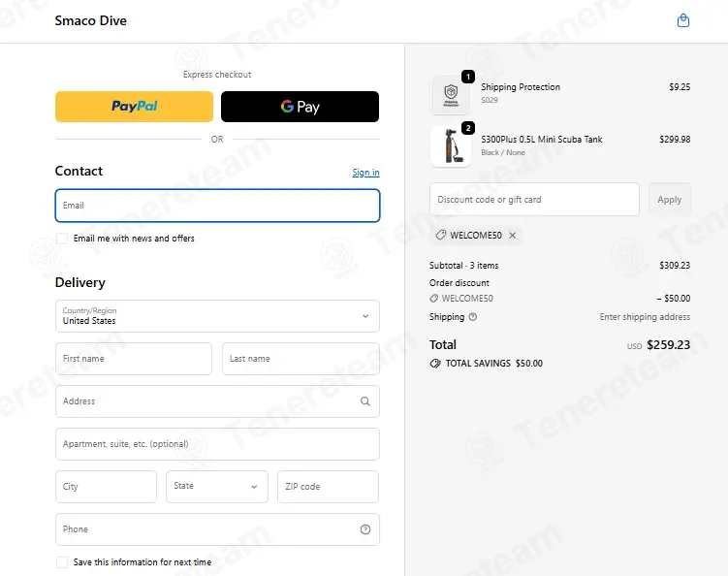Open the State dropdown
Viewport: 728px width, 576px height.
point(217,487)
